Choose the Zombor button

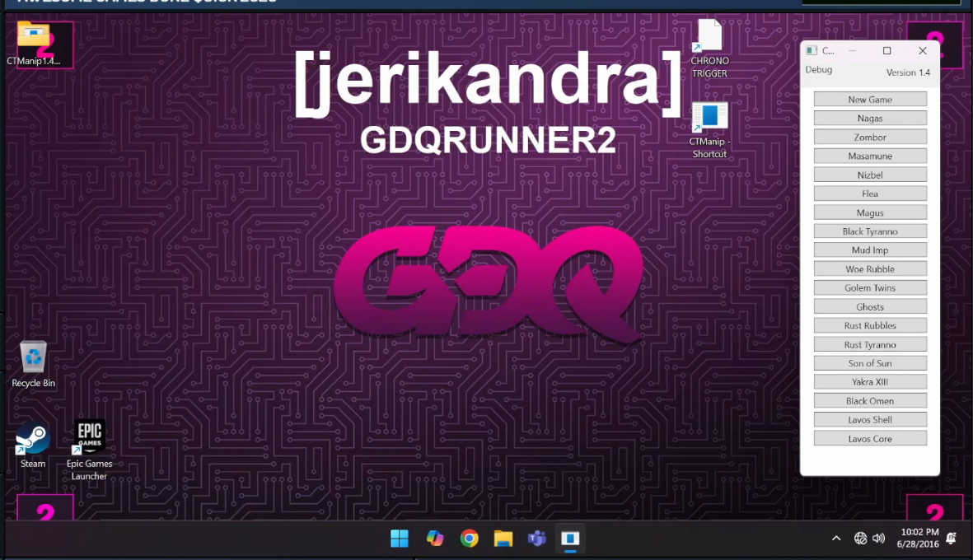click(x=870, y=137)
